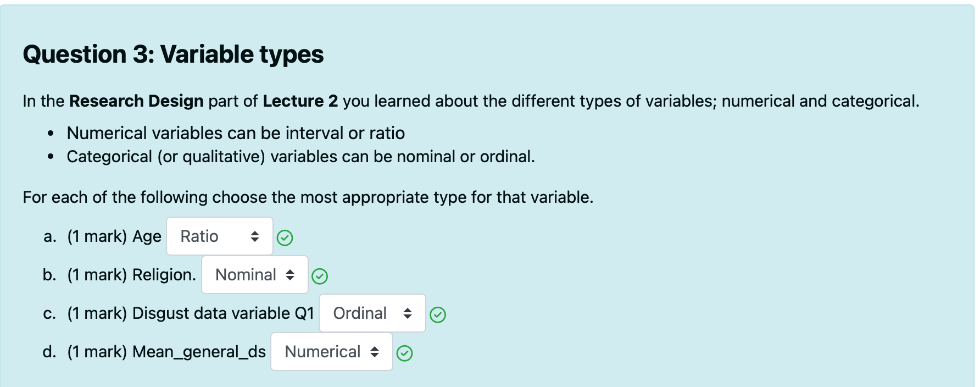Click the bullet about categorical variables

point(300,157)
